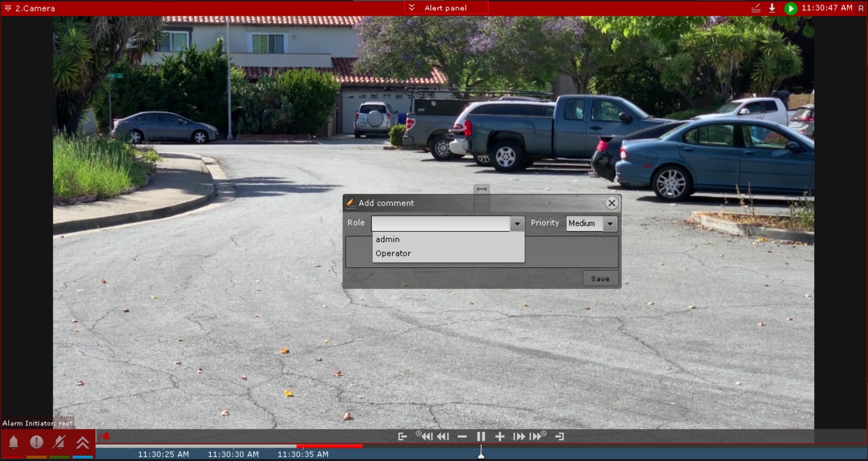Open the comment editor icon in top bar
868x461 pixels.
pos(756,8)
